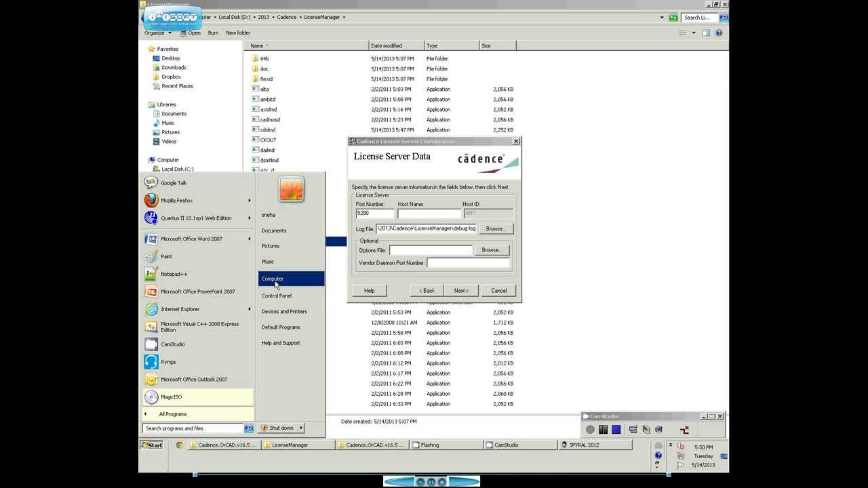Click the Port Number input field
This screenshot has width=868, height=488.
tap(374, 213)
